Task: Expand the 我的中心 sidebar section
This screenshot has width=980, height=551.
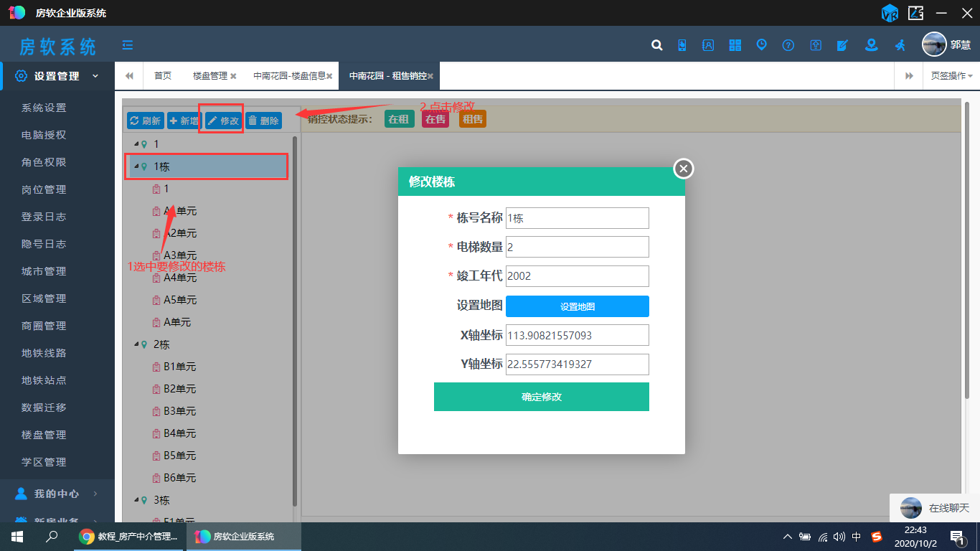Action: coord(57,494)
